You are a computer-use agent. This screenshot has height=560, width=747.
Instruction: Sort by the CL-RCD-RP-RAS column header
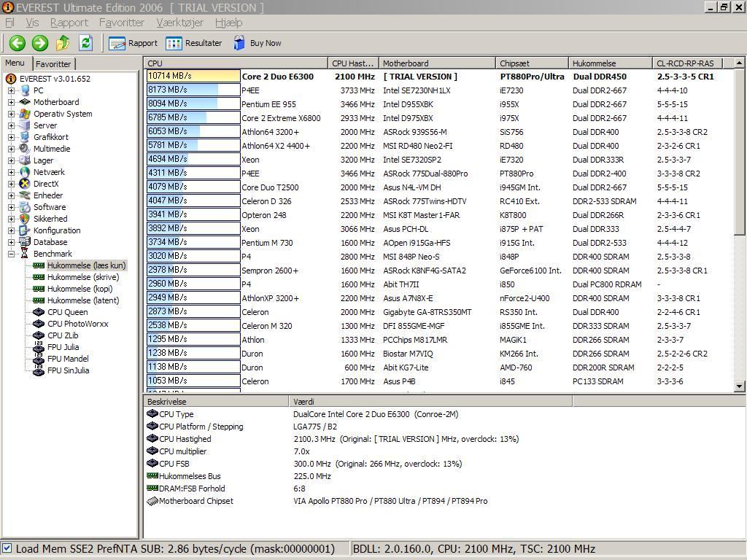coord(687,63)
